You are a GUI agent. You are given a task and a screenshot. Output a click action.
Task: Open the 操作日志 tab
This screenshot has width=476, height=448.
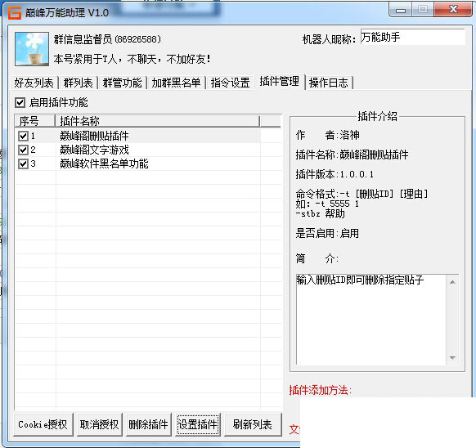(x=329, y=83)
